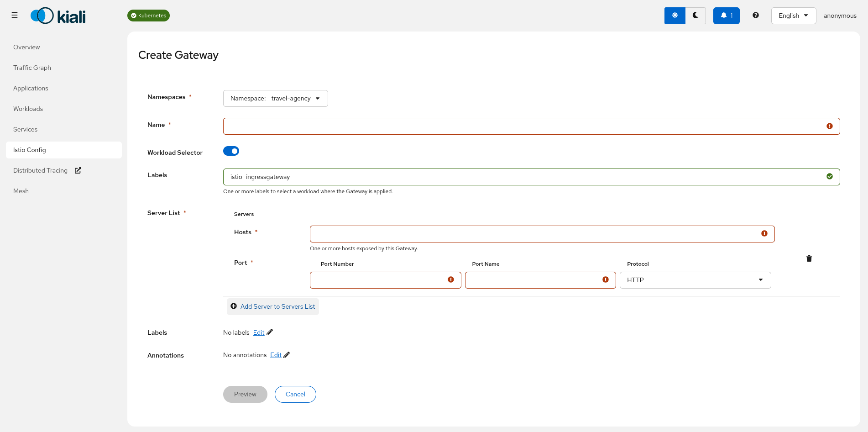This screenshot has width=868, height=432.
Task: Click pencil icon next to annotations Edit
Action: point(287,355)
